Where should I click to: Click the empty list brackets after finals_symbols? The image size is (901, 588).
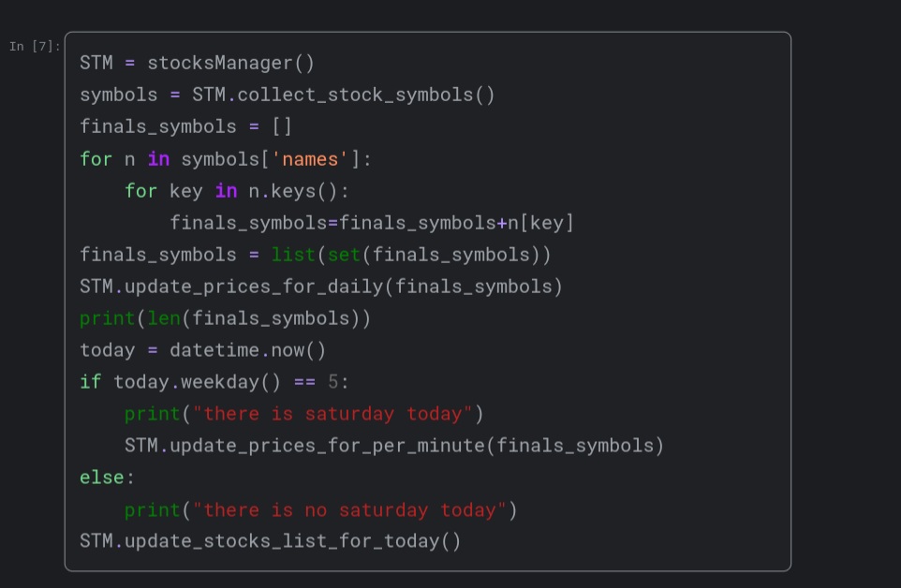282,126
